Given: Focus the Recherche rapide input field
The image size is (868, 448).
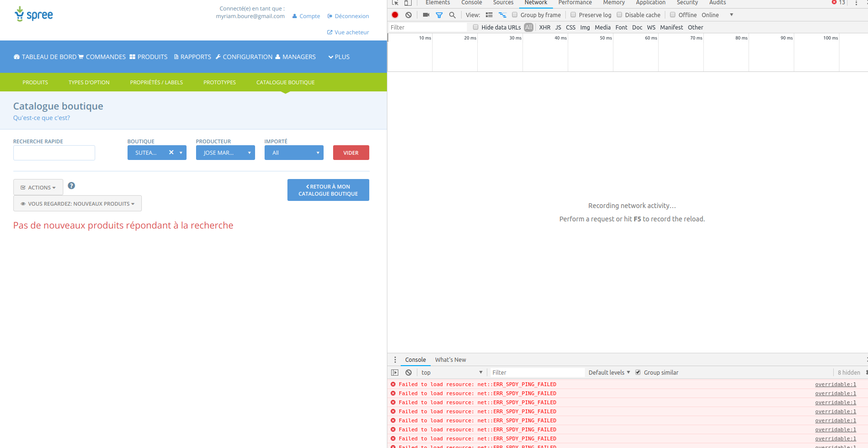Looking at the screenshot, I should 54,153.
